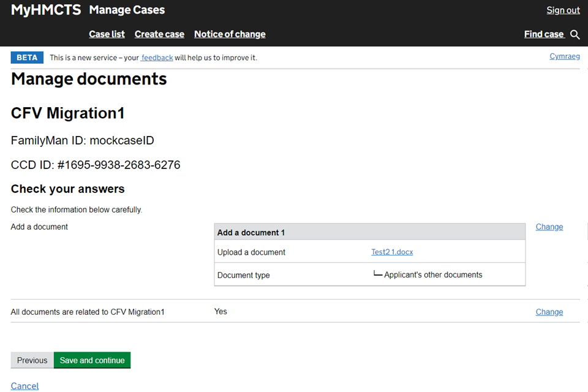Open the Test2 1.docx document link

click(x=392, y=252)
